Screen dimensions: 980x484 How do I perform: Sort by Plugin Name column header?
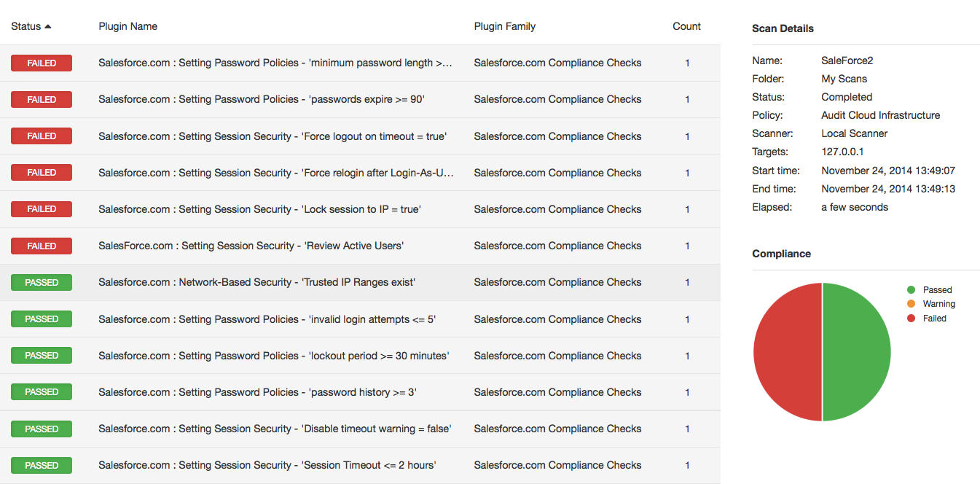[x=128, y=26]
